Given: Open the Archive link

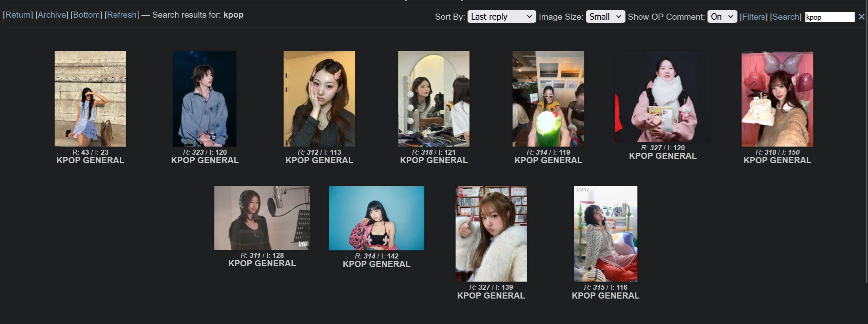Looking at the screenshot, I should point(52,15).
